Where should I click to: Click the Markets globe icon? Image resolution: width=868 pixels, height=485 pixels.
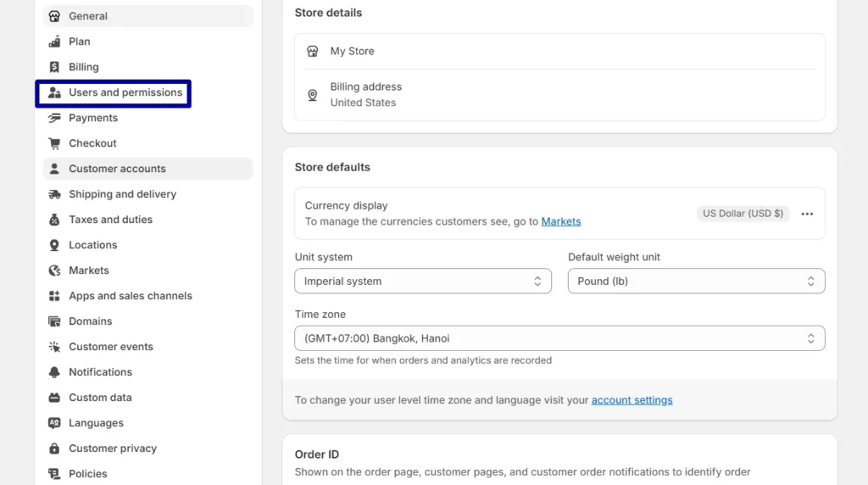pyautogui.click(x=54, y=270)
